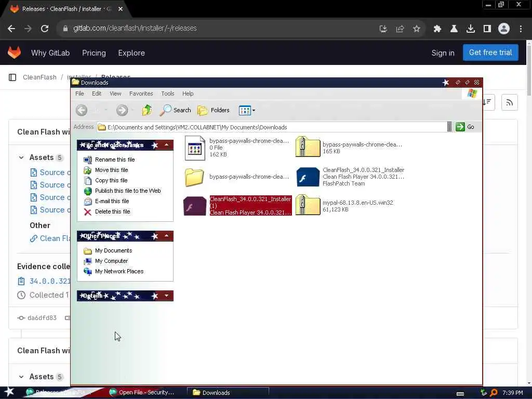Open the Edit menu in Downloads window
Screen dimensions: 532x399
point(97,94)
